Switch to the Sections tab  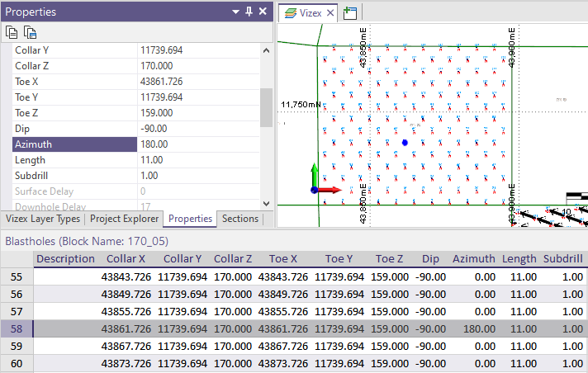point(239,219)
